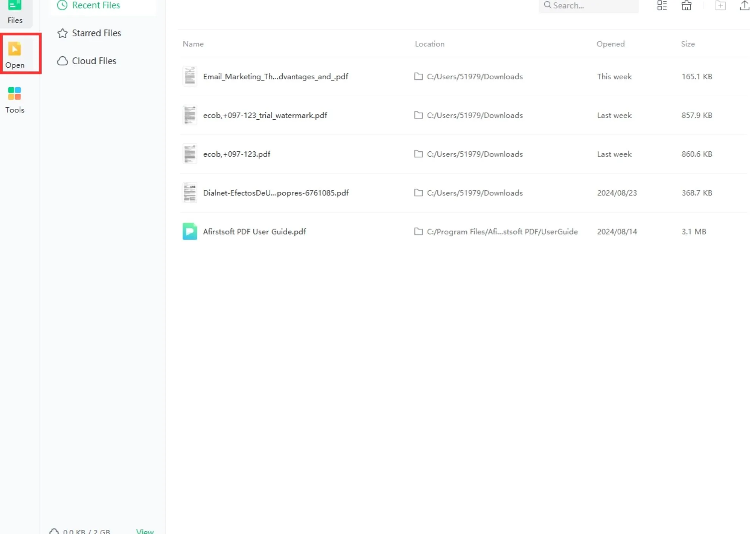Click C:/Program Files/Afi...stsoft PDF/UserGuide path
This screenshot has width=756, height=534.
click(502, 232)
